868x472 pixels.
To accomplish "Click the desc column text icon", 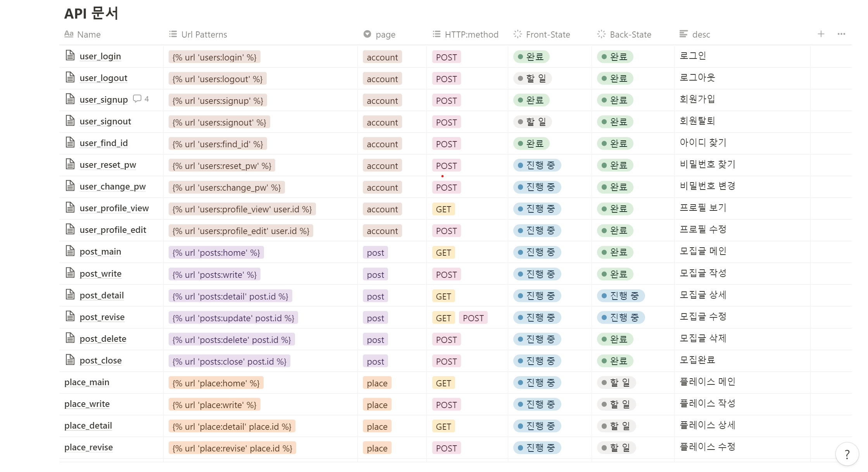I will [683, 34].
